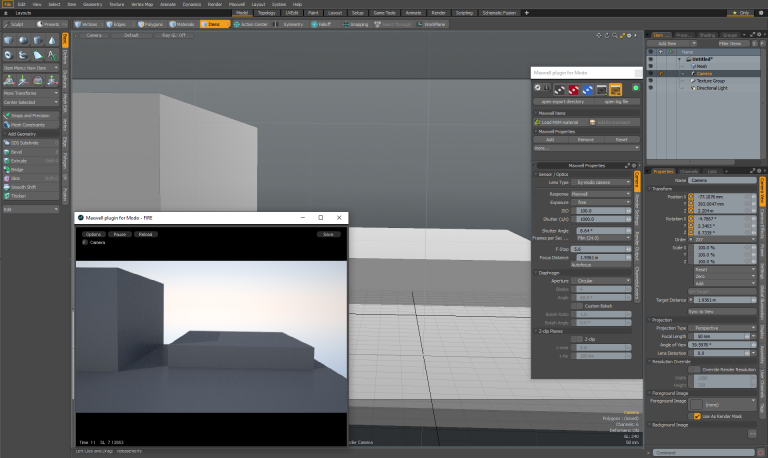Click the camera Name input field
768x458 pixels.
(x=722, y=180)
